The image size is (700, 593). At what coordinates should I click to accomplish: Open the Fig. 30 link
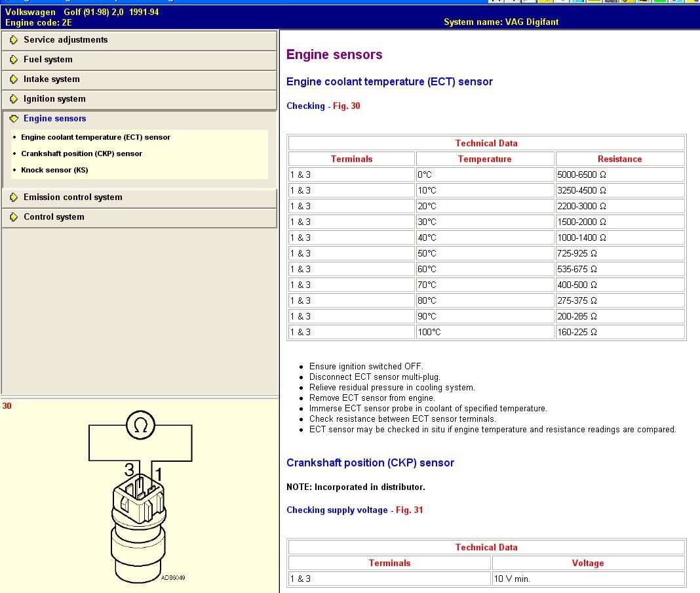347,106
